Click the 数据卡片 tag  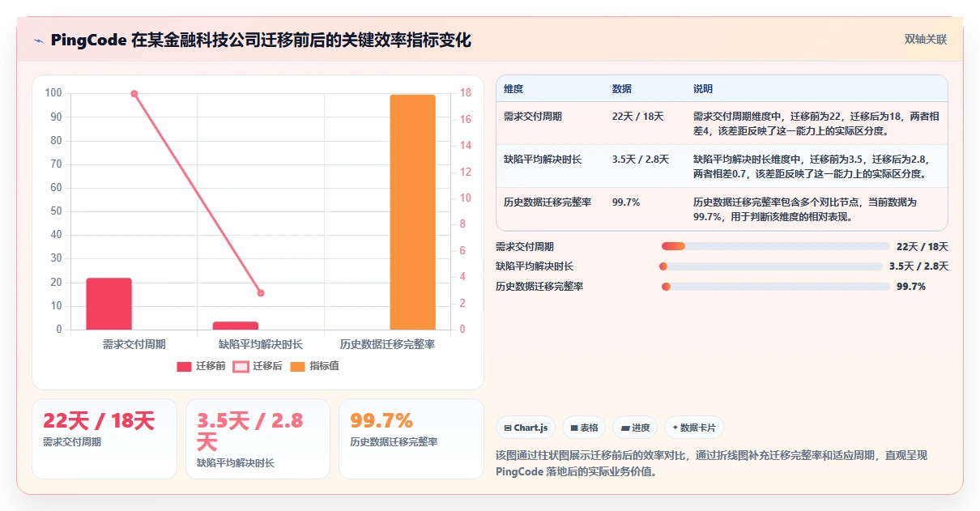click(694, 428)
